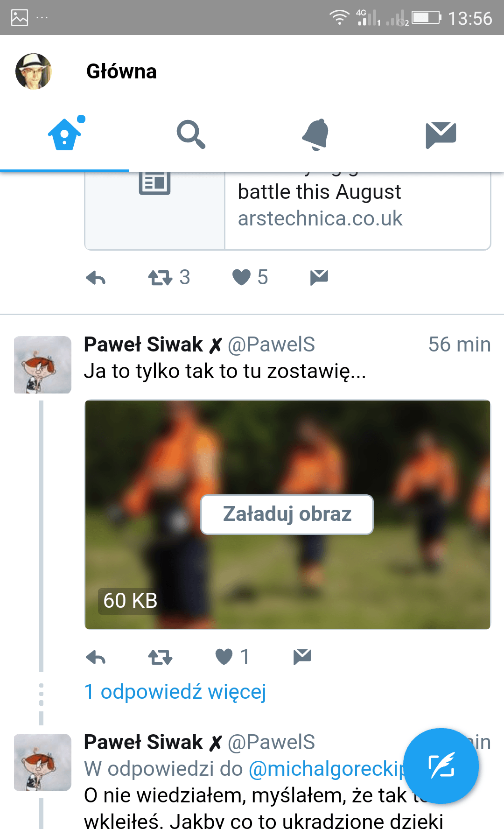Like the arstechnica tweet with 5 likes
The image size is (504, 829).
coord(250,277)
